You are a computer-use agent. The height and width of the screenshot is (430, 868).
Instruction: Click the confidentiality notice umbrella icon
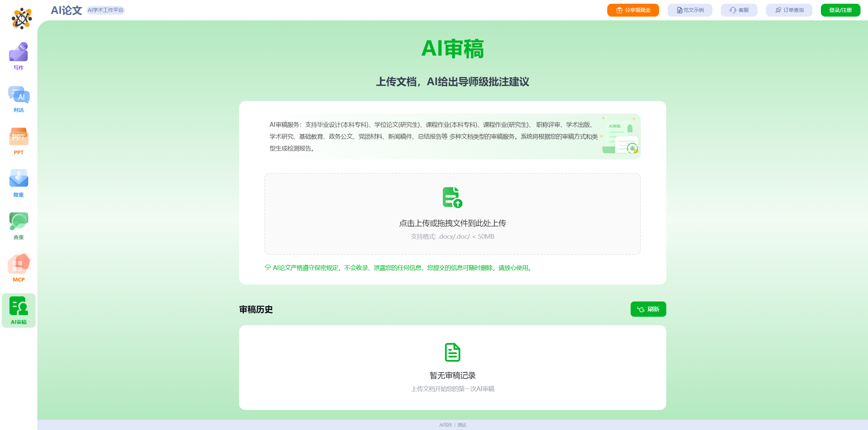click(x=268, y=268)
